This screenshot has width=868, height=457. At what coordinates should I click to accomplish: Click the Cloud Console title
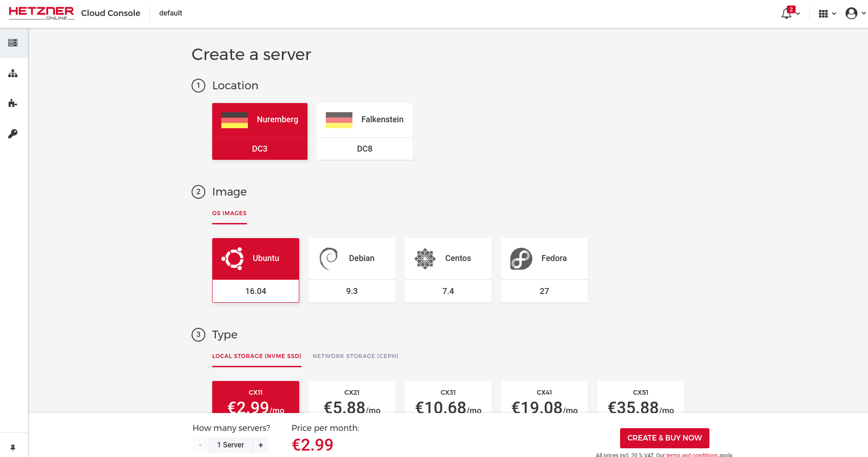pyautogui.click(x=110, y=13)
